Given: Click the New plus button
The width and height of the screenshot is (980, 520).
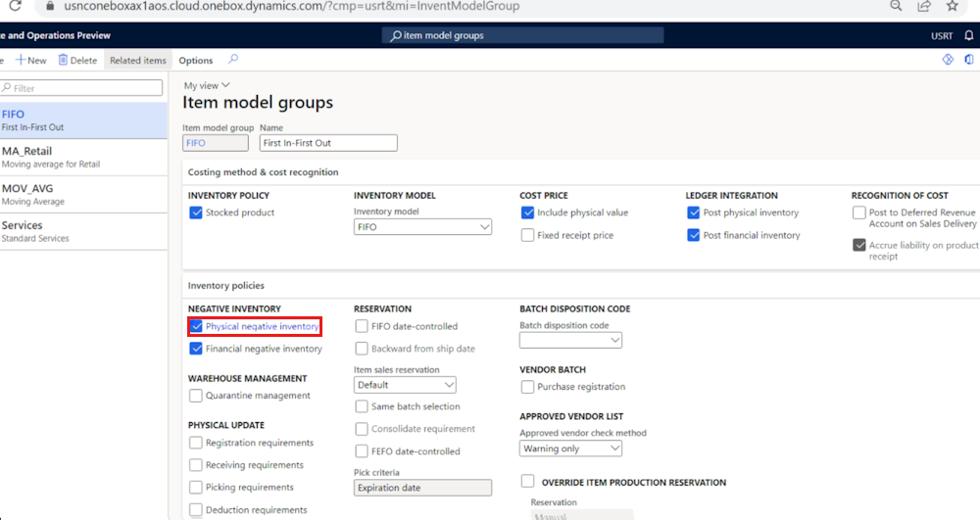Looking at the screenshot, I should click(30, 60).
